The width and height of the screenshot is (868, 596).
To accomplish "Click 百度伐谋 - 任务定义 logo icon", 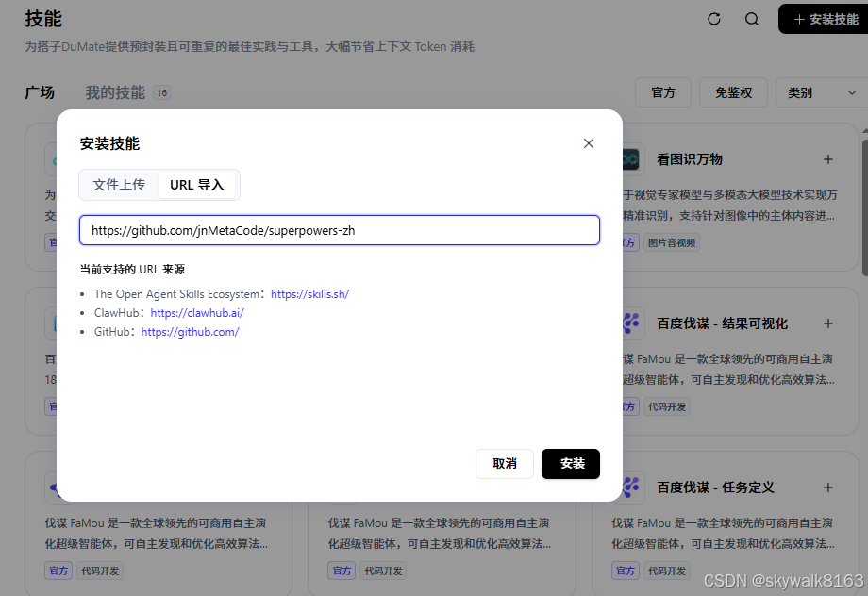I will point(632,488).
